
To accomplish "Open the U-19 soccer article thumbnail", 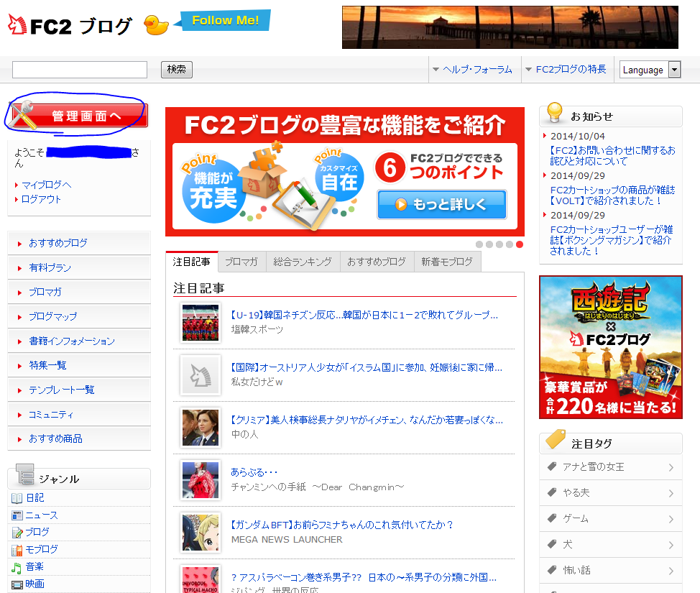I will click(x=201, y=323).
